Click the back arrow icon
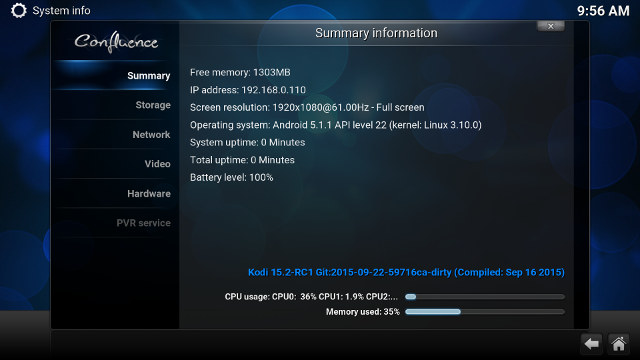Image resolution: width=640 pixels, height=360 pixels. coord(591,344)
